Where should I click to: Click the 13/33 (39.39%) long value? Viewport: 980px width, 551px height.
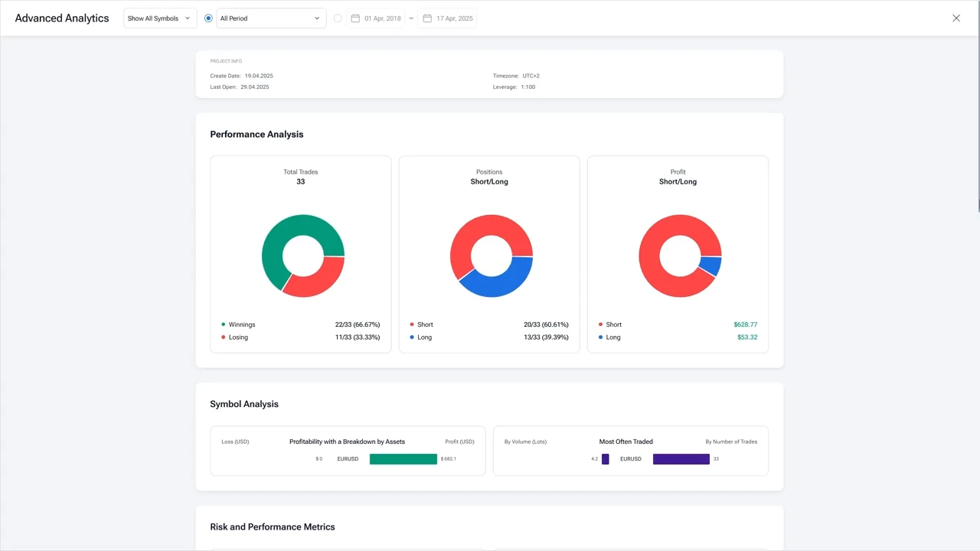pos(546,337)
